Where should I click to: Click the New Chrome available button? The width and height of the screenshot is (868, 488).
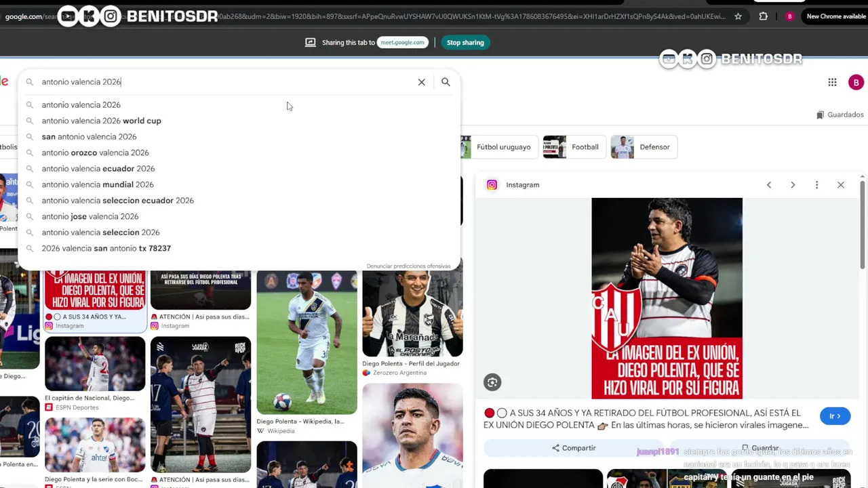[x=835, y=16]
